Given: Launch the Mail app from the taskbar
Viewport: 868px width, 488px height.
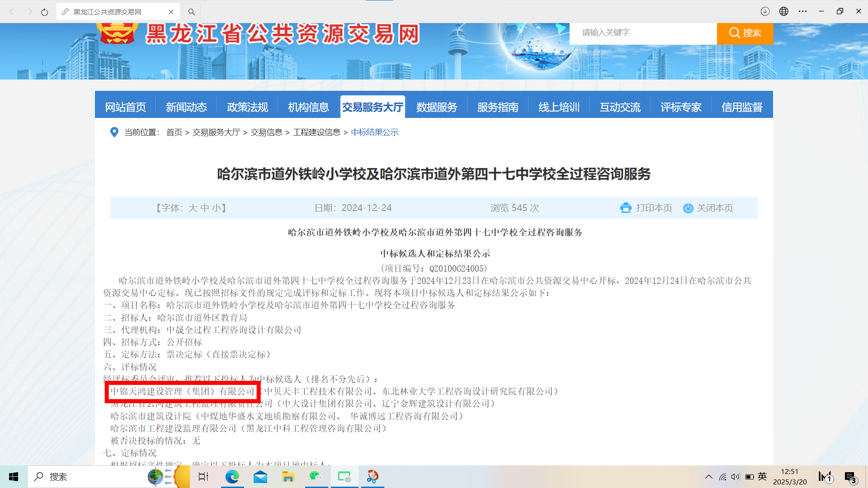Looking at the screenshot, I should [x=260, y=477].
